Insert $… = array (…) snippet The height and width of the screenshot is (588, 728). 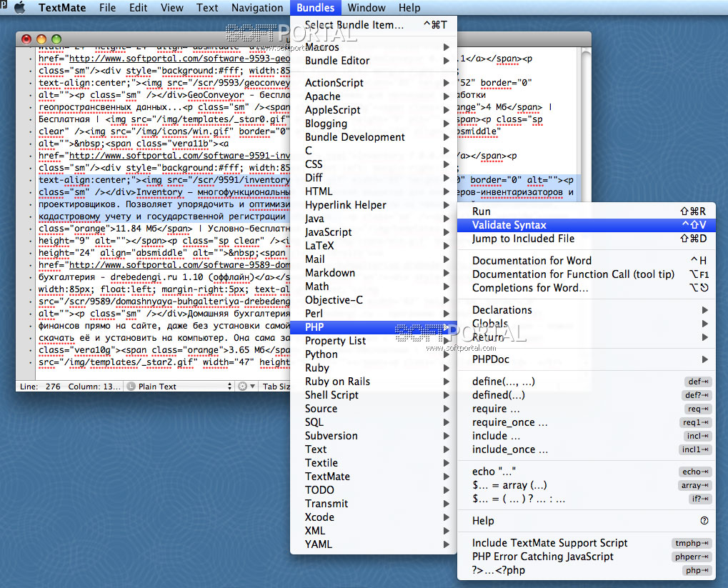click(x=587, y=485)
